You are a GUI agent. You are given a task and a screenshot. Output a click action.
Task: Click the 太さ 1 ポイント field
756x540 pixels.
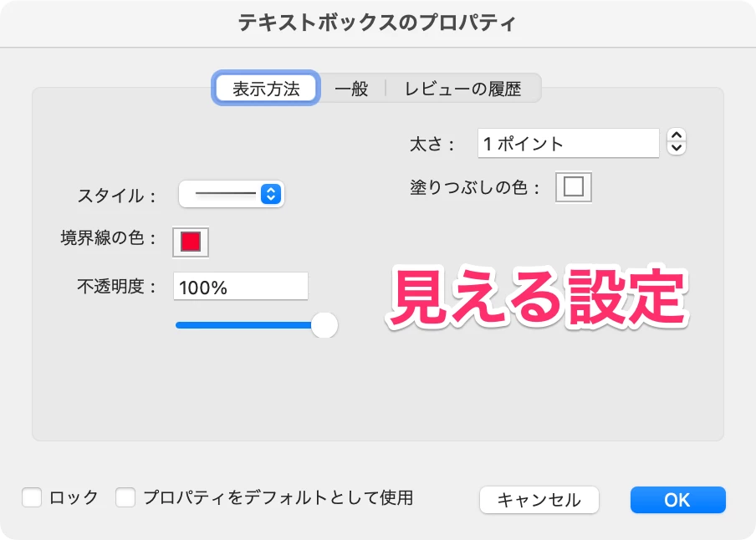tap(569, 143)
